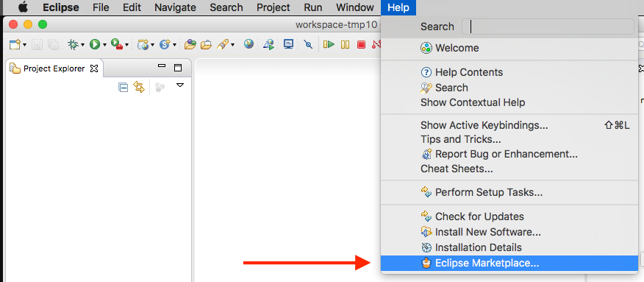This screenshot has height=282, width=644.
Task: Open the Apple menu
Action: pyautogui.click(x=23, y=7)
